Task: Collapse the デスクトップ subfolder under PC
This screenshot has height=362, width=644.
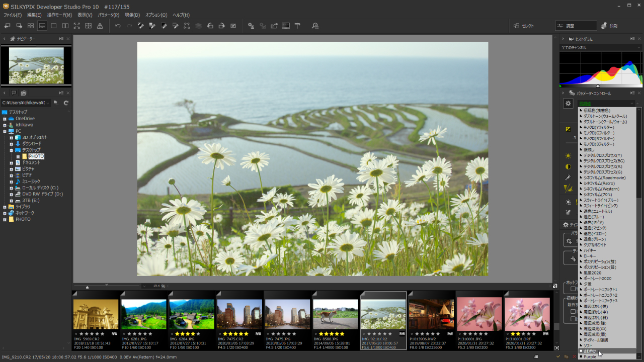Action: [x=11, y=150]
